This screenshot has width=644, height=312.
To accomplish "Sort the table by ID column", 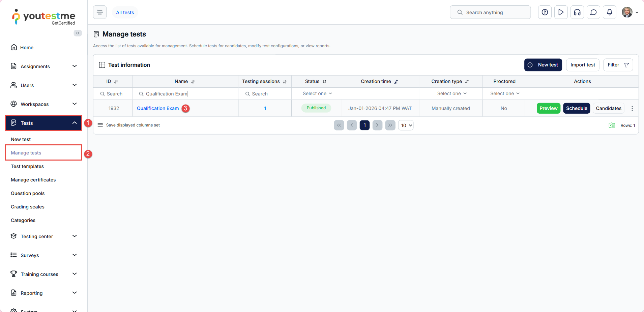I will (x=116, y=82).
